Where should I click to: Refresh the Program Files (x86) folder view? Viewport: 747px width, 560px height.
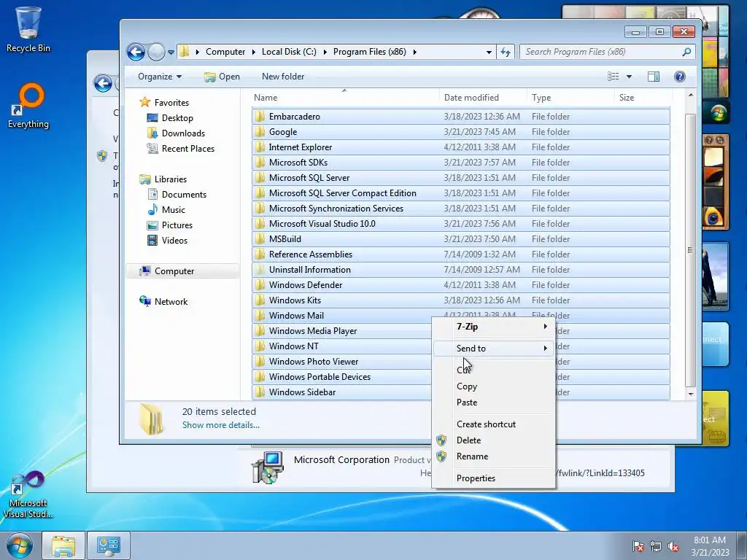click(x=506, y=52)
